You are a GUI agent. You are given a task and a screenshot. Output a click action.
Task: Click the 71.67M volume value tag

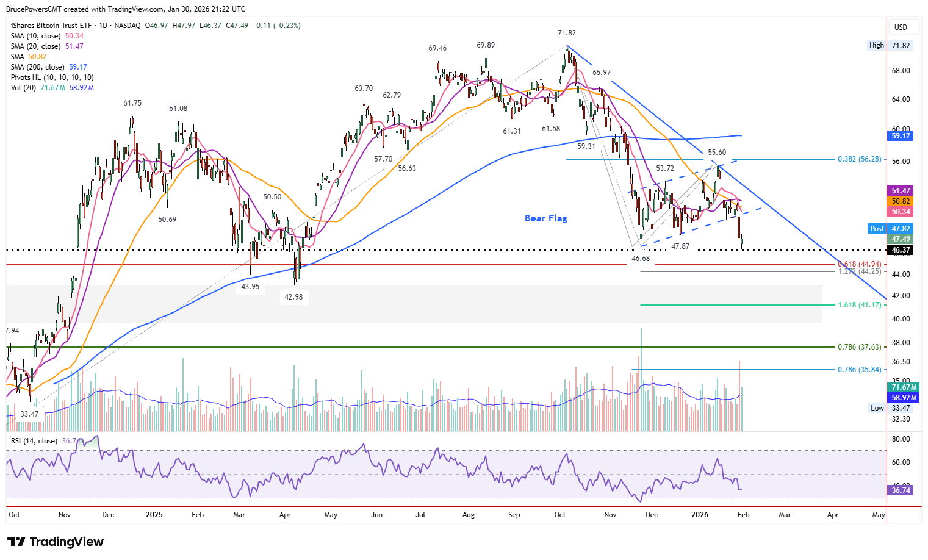902,387
